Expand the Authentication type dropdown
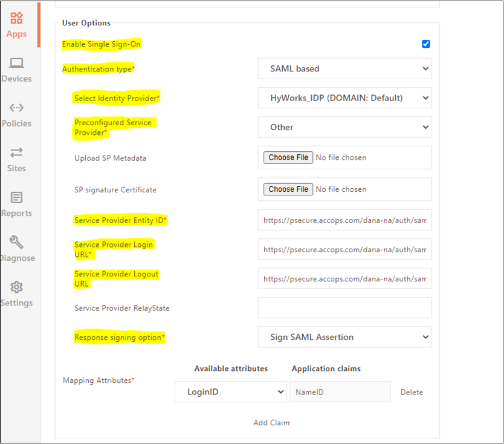Viewport: 504px width, 444px height. 344,69
